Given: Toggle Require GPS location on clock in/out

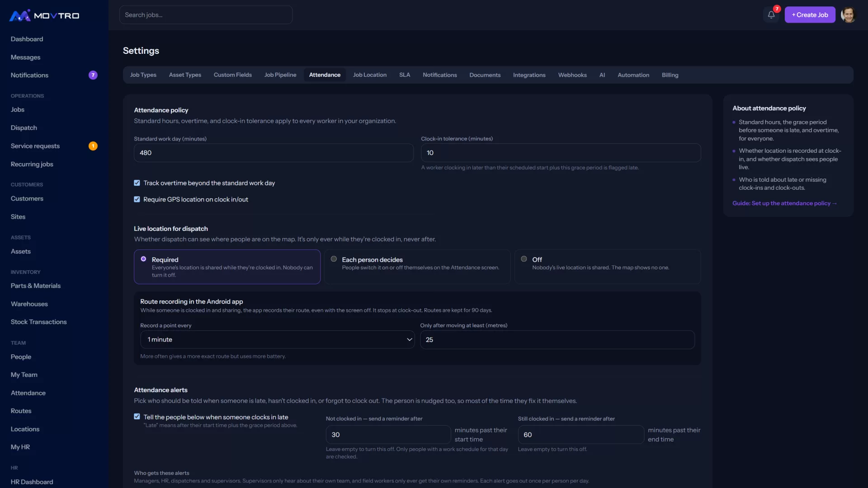Looking at the screenshot, I should (x=137, y=199).
